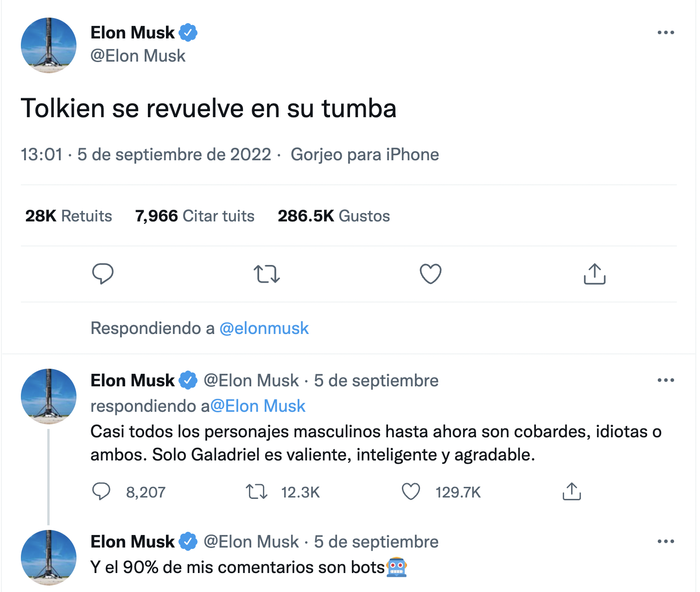
Task: Click the reply icon under the main tweet
Action: tap(102, 273)
